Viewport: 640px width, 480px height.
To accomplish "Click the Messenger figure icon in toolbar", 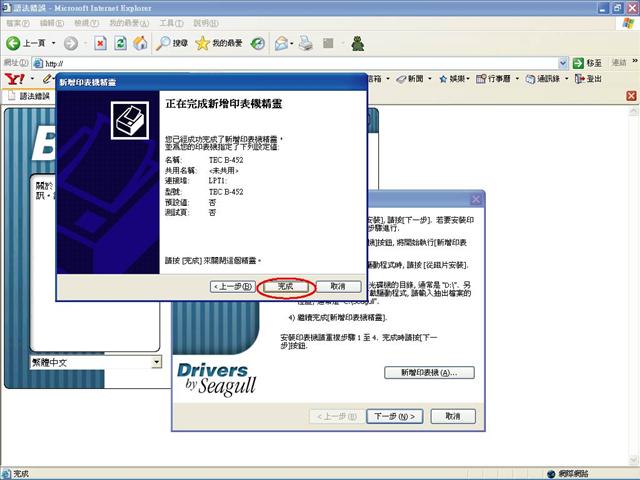I will coord(358,43).
